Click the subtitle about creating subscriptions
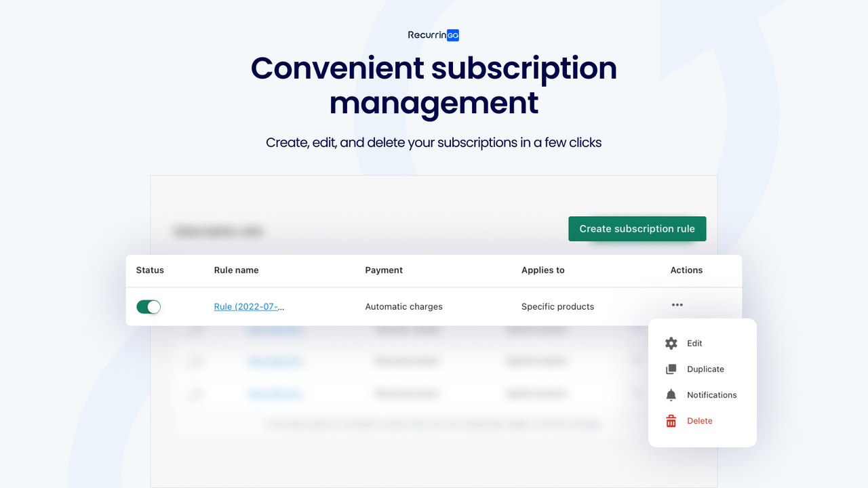The image size is (868, 488). click(x=434, y=143)
